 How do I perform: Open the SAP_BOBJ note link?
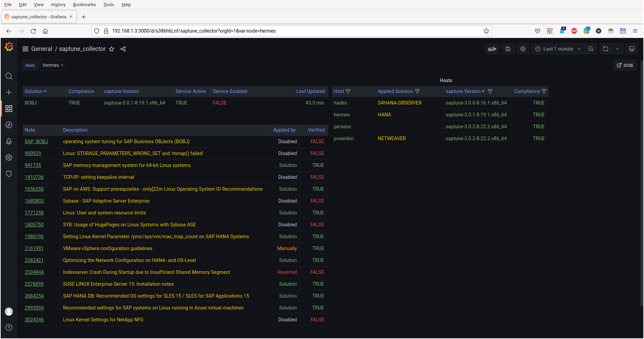(36, 142)
